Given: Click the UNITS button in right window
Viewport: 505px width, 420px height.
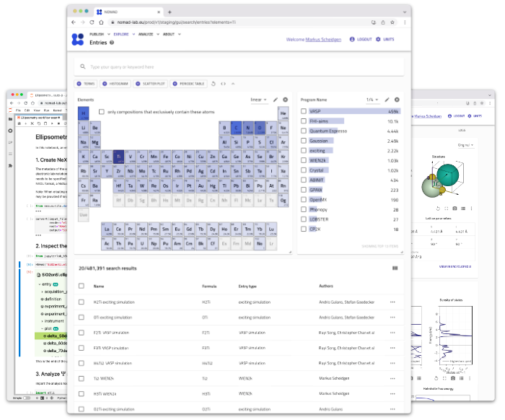Looking at the screenshot, I should pyautogui.click(x=475, y=116).
